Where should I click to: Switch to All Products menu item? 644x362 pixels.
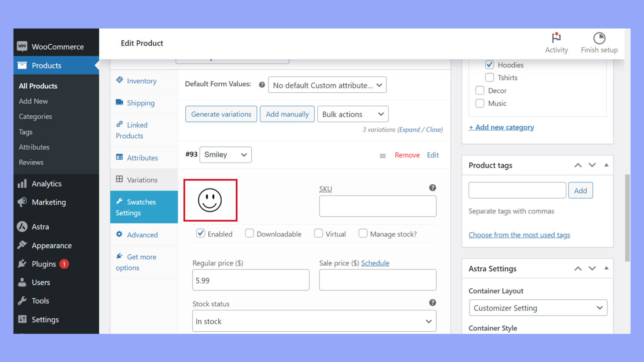38,86
